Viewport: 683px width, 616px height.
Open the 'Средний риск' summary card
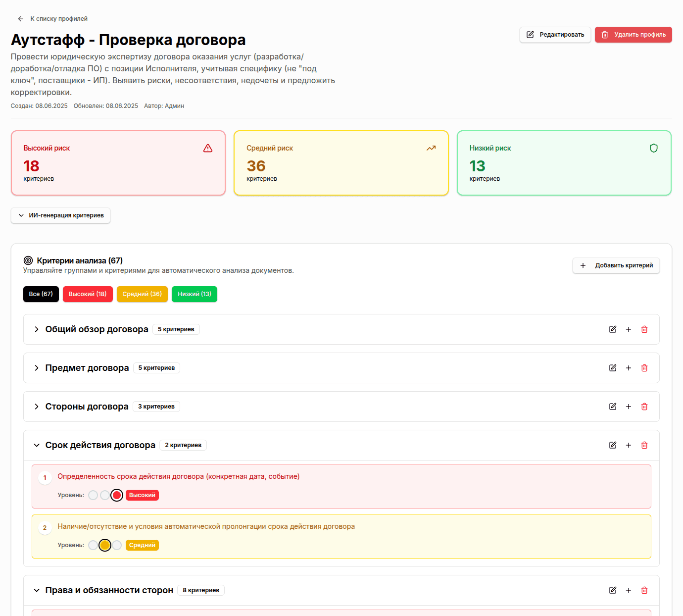coord(341,163)
